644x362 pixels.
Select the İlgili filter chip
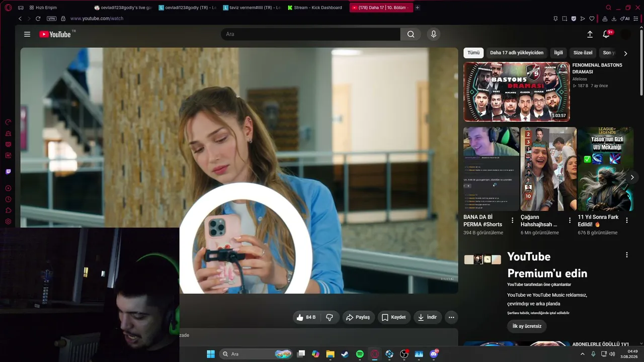coord(558,53)
